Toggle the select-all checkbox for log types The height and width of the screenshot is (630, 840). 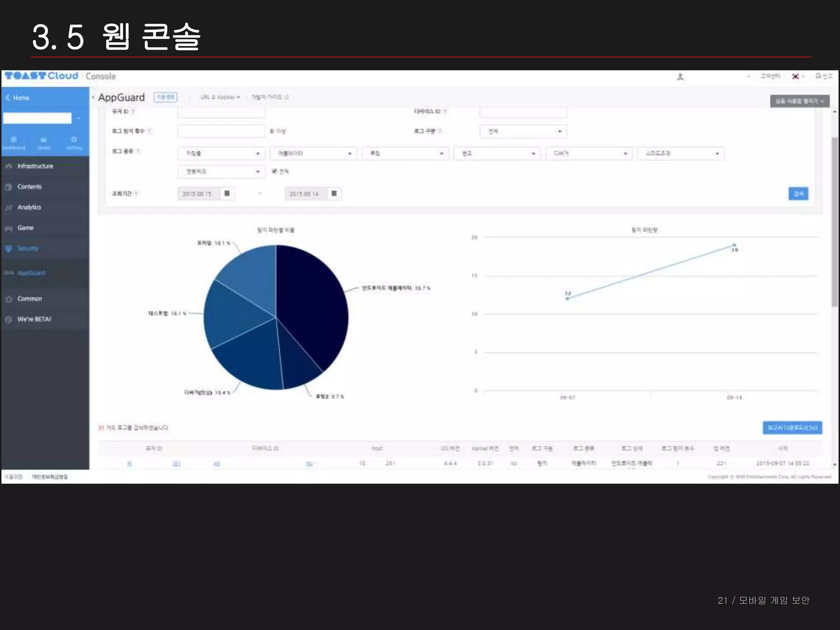[x=274, y=171]
